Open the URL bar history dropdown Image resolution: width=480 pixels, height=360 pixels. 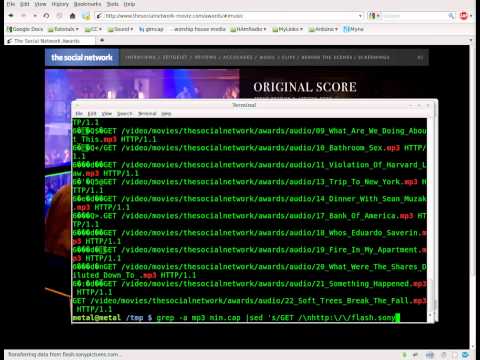360,16
